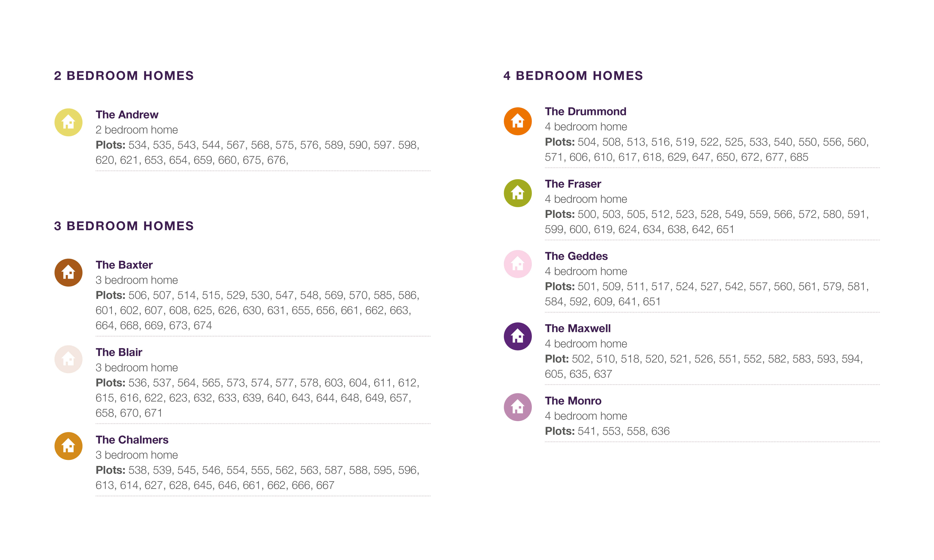The height and width of the screenshot is (560, 934).
Task: Click the orange Drummond house icon
Action: (518, 121)
